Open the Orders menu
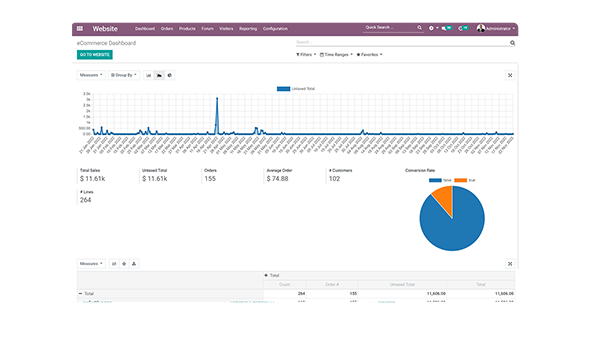The width and height of the screenshot is (590, 360). coord(167,29)
